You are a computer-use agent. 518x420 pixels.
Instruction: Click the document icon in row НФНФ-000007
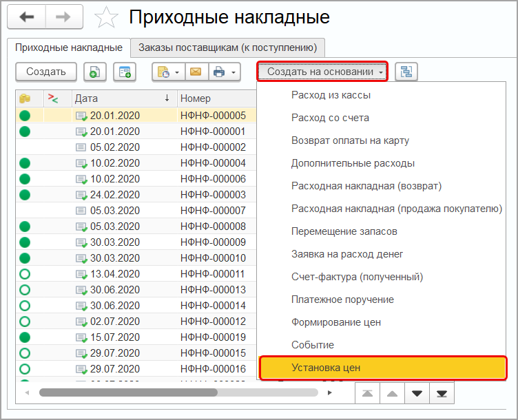click(81, 211)
